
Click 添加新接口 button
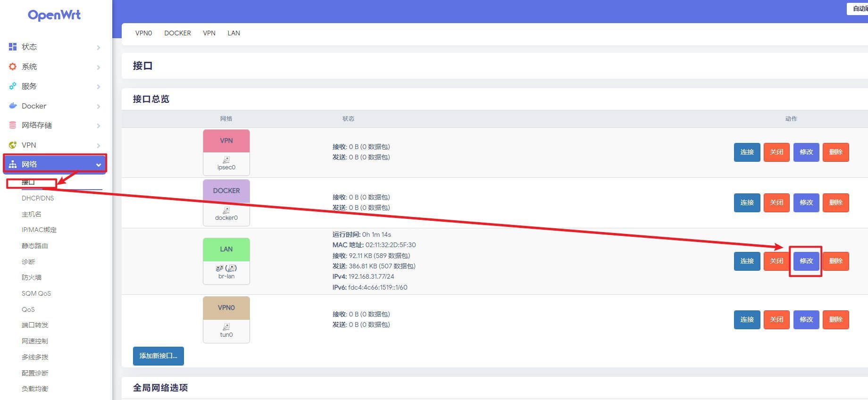point(159,356)
